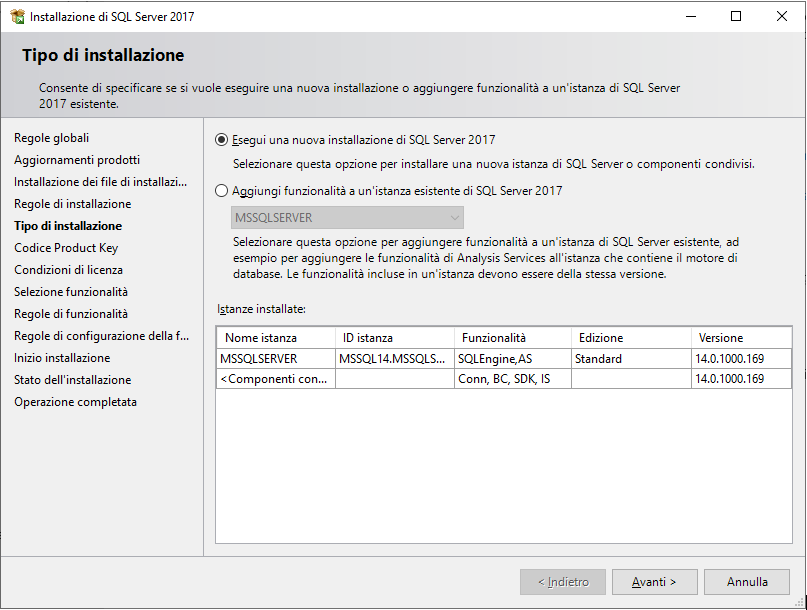Select the MSSQLSERVER instance name cell
807x610 pixels.
pyautogui.click(x=276, y=359)
